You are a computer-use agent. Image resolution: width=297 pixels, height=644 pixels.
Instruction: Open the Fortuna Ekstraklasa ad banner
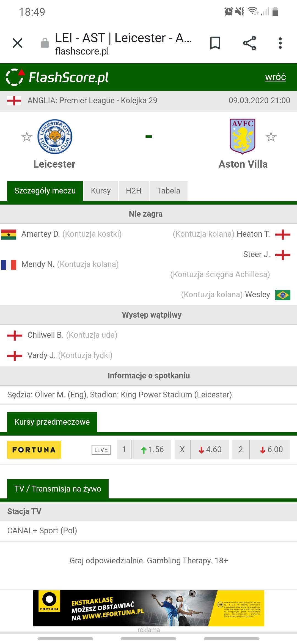(x=148, y=608)
